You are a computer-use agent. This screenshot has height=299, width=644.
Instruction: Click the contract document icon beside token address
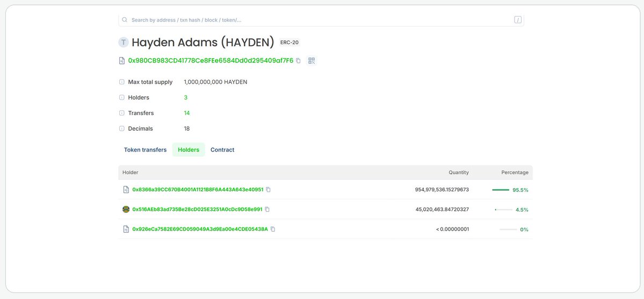[x=122, y=60]
